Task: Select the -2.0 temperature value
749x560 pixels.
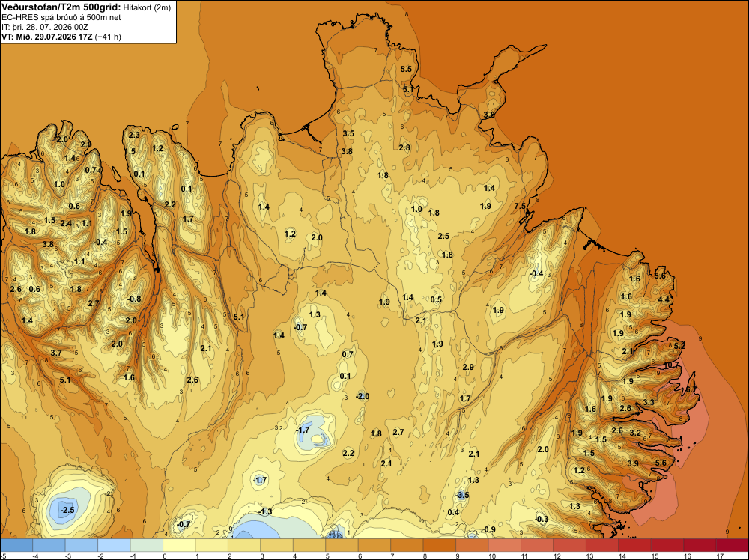Action: point(363,396)
